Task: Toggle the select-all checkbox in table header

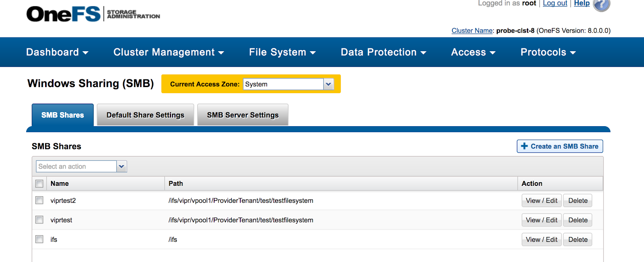Action: pyautogui.click(x=39, y=184)
